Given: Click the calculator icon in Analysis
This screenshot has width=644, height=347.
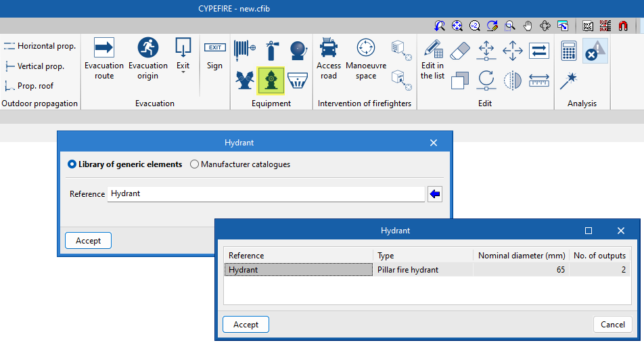Looking at the screenshot, I should click(568, 51).
